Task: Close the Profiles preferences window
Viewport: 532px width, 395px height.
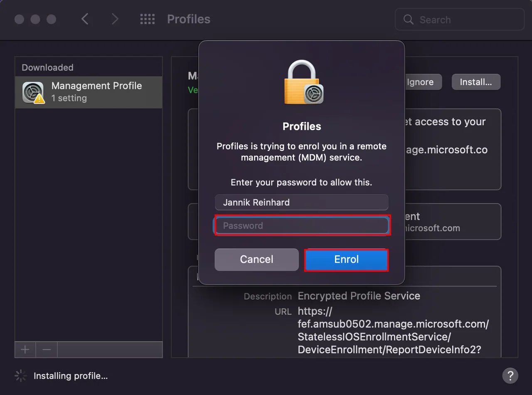Action: pos(19,19)
